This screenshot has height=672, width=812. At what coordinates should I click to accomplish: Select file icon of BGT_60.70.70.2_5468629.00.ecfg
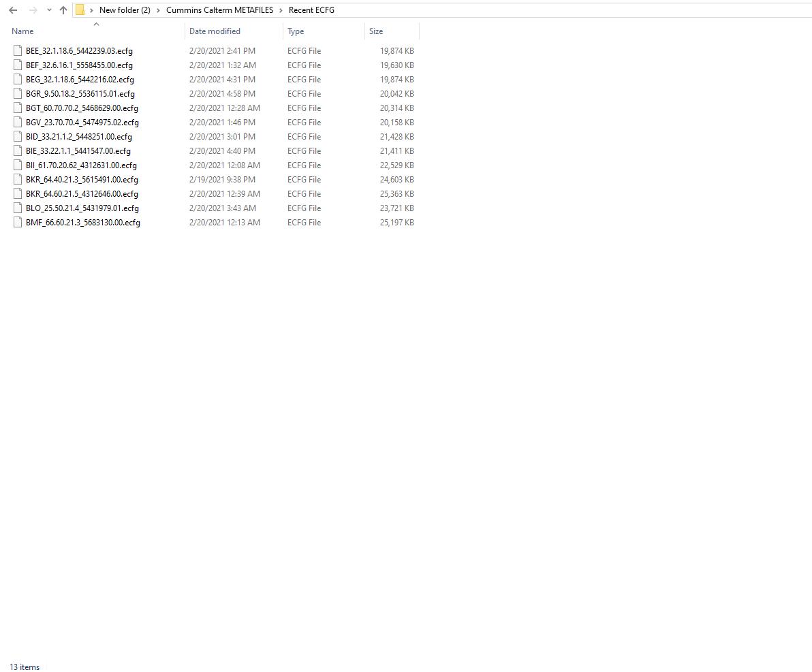coord(18,108)
